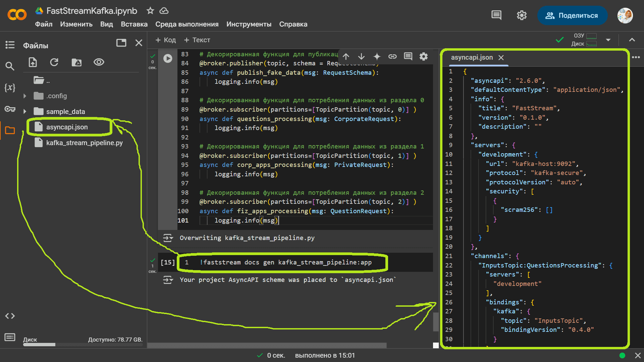The image size is (644, 362).
Task: Open the secrets key panel
Action: (10, 109)
